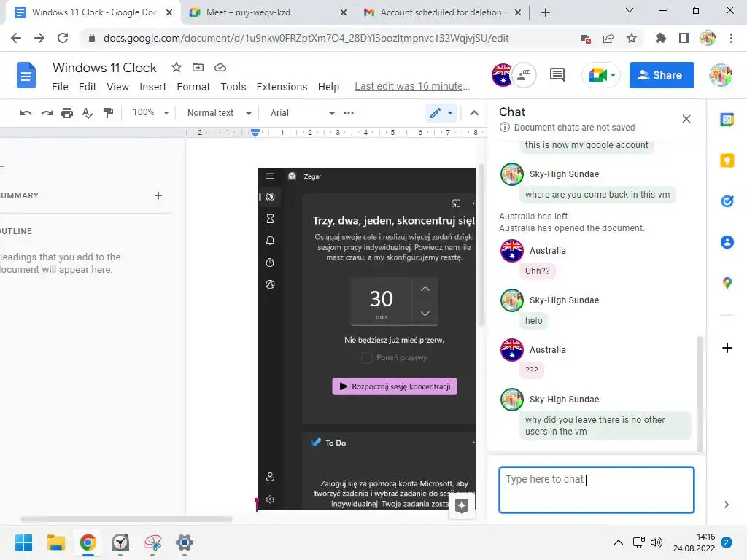Add a summary with the plus icon
The height and width of the screenshot is (560, 747).
point(158,195)
